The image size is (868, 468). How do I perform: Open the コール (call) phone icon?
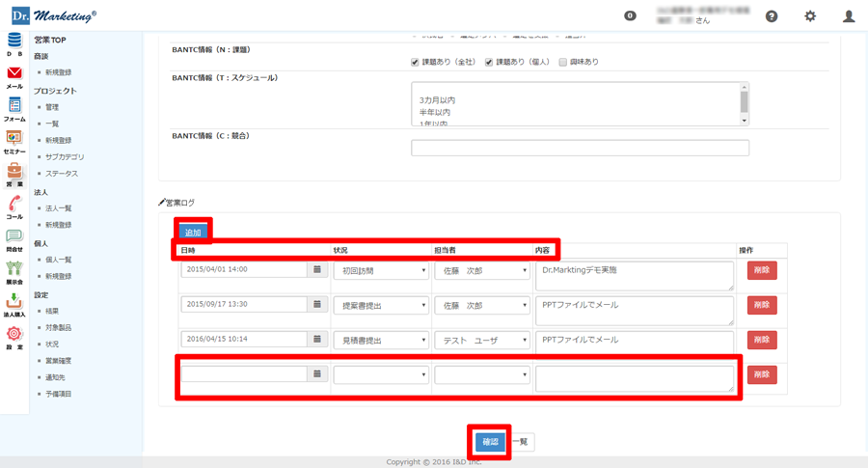click(x=14, y=206)
